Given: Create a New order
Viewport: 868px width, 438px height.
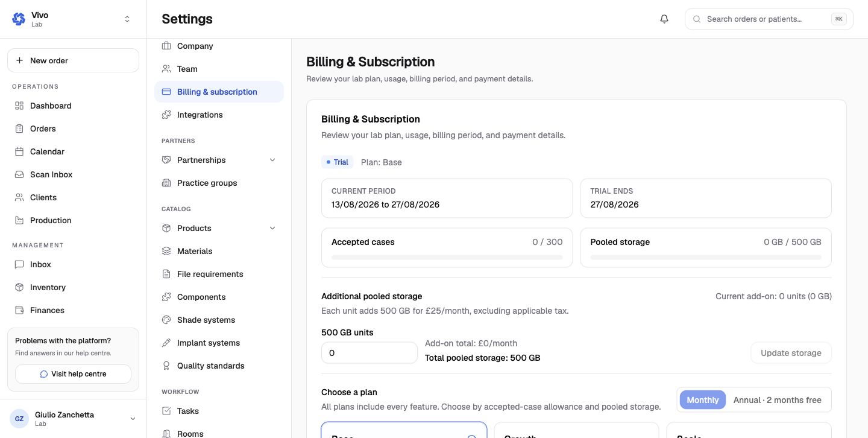Looking at the screenshot, I should tap(74, 60).
